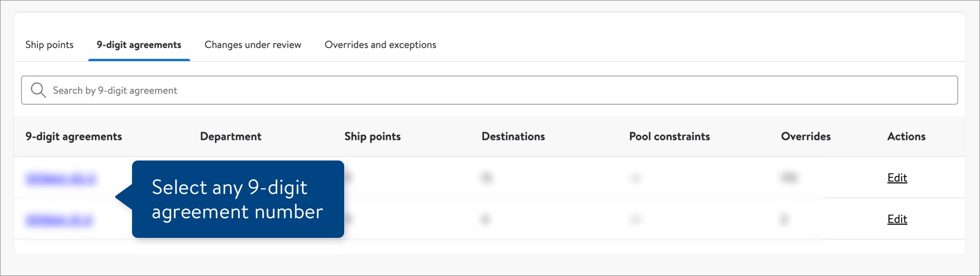This screenshot has height=276, width=980.
Task: Click the first row overrides value
Action: pos(789,178)
